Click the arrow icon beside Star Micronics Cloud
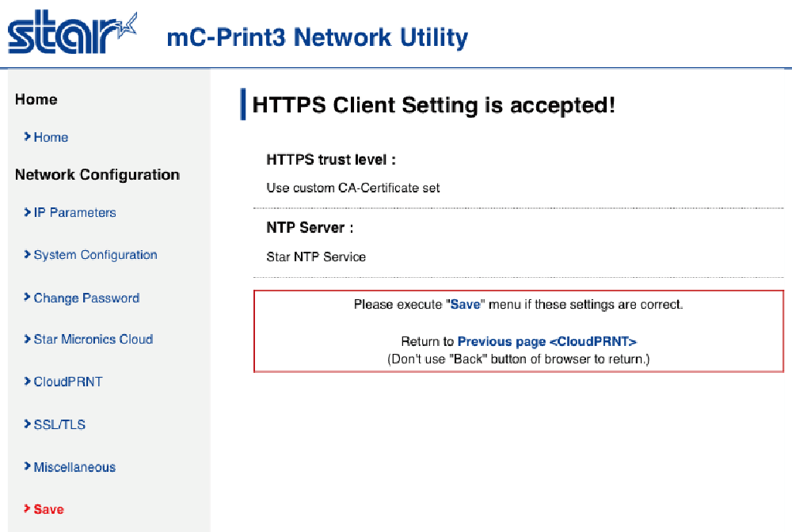 [27, 339]
